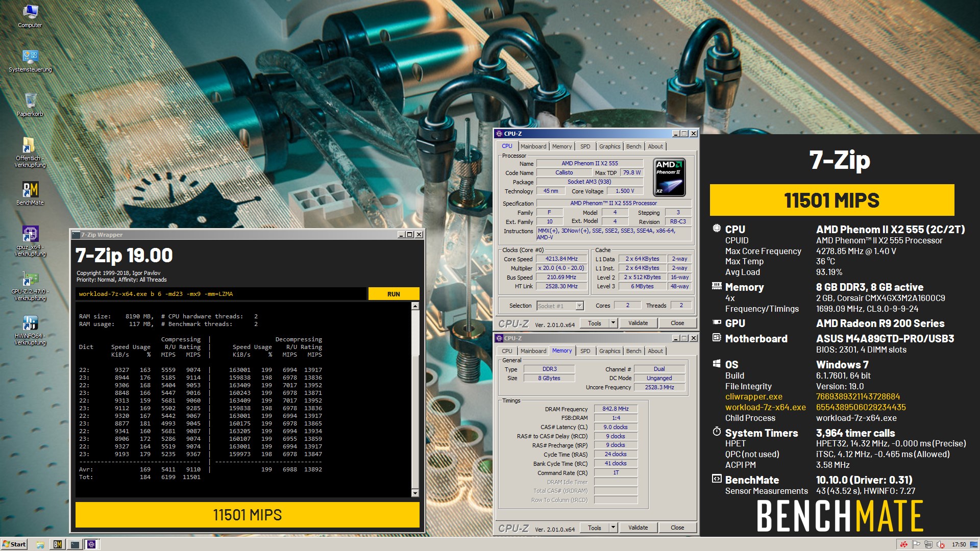Screen dimensions: 980x551
Task: Click Validate in upper CPU-Z window
Action: pyautogui.click(x=638, y=323)
